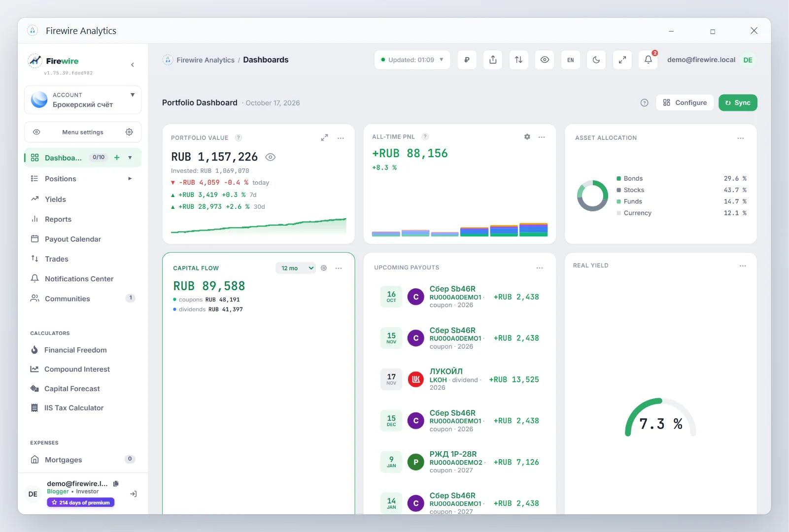Open the Notifications Center page
This screenshot has width=789, height=532.
[x=83, y=279]
